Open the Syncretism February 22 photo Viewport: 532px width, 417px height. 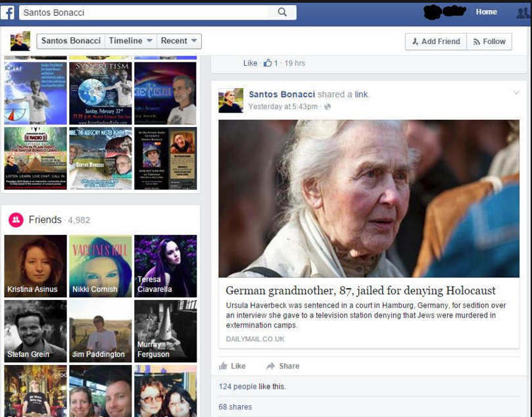[101, 93]
